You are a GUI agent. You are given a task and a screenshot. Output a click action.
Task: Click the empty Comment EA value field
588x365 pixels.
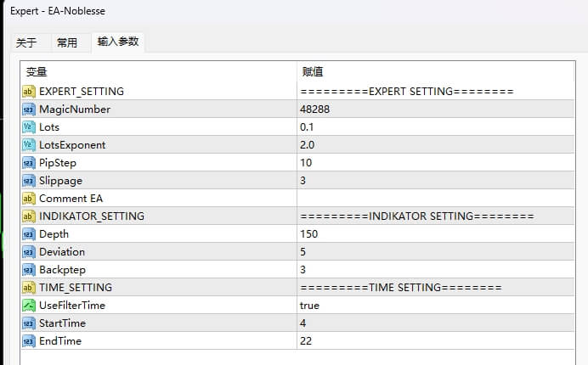point(425,199)
